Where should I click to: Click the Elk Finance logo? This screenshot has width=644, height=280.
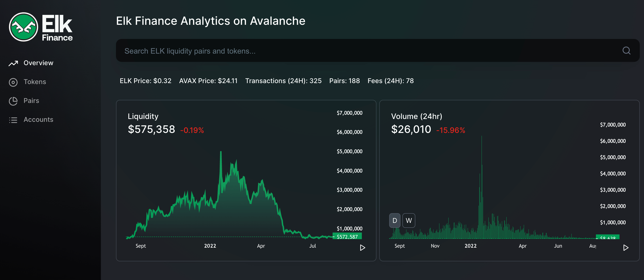(x=41, y=27)
